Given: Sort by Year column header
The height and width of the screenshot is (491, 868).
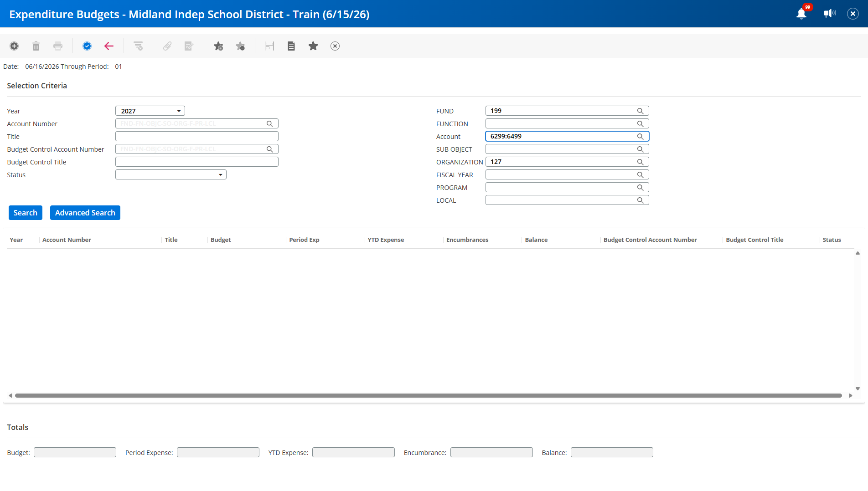Looking at the screenshot, I should [x=16, y=240].
